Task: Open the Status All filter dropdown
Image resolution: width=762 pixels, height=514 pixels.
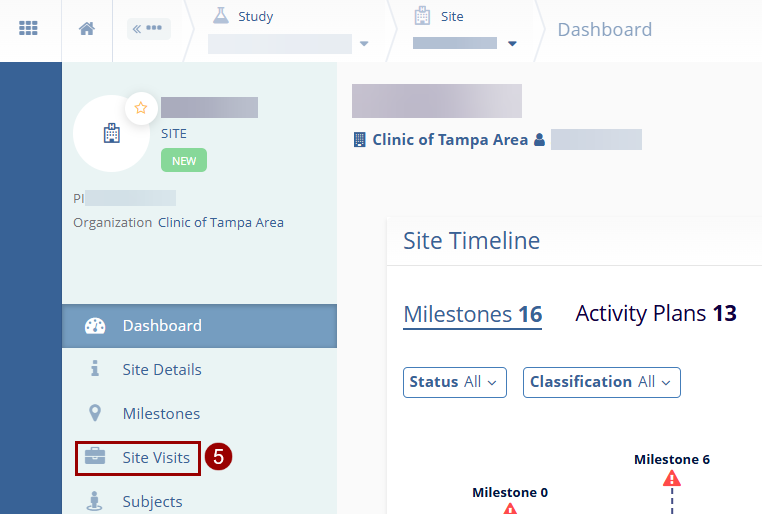Action: 454,382
